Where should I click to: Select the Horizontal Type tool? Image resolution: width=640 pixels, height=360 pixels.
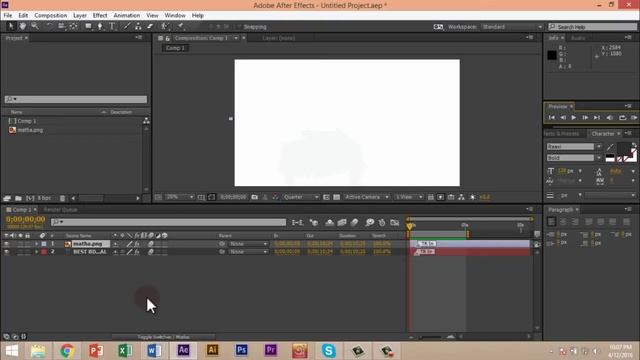(x=112, y=27)
